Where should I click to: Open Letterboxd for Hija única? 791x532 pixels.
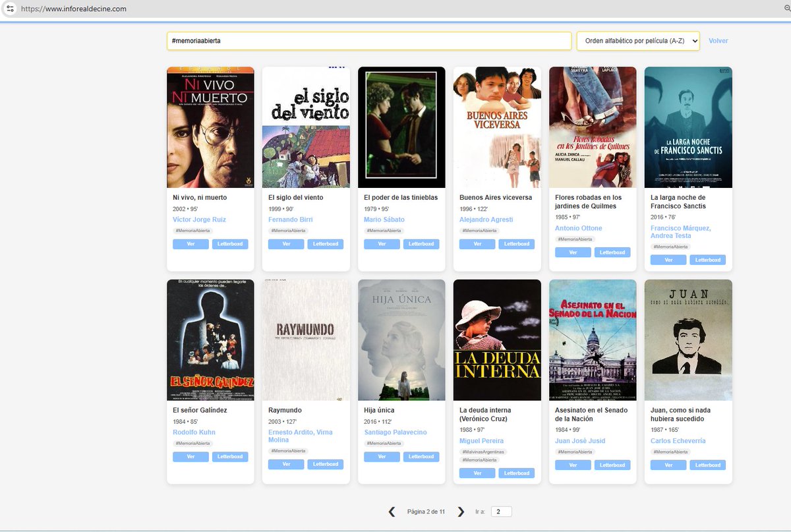[x=421, y=457]
